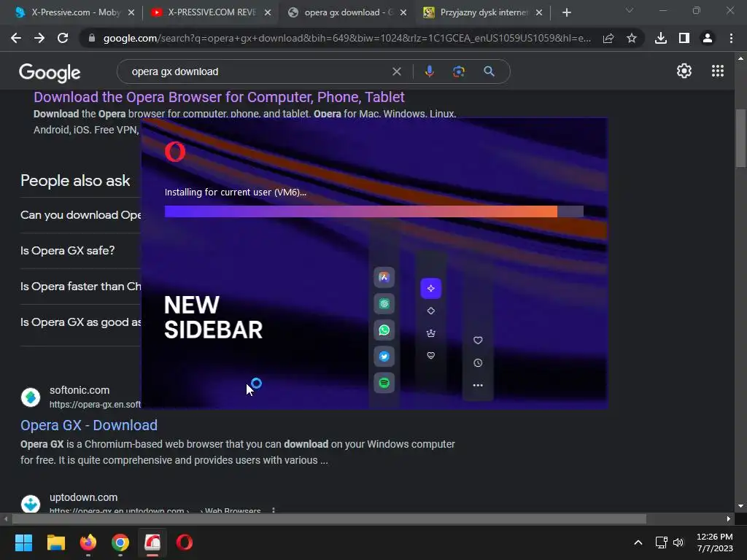Open Chrome three-dot menu

tap(731, 38)
